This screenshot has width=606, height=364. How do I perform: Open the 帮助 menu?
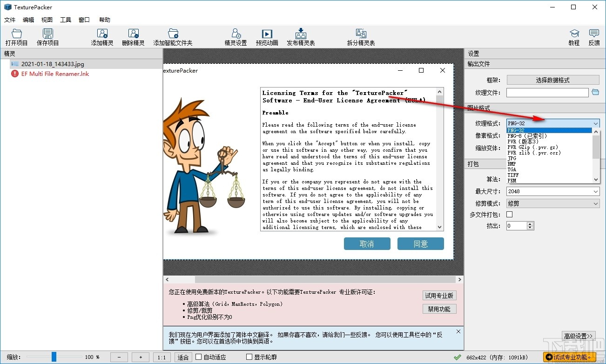tap(105, 20)
